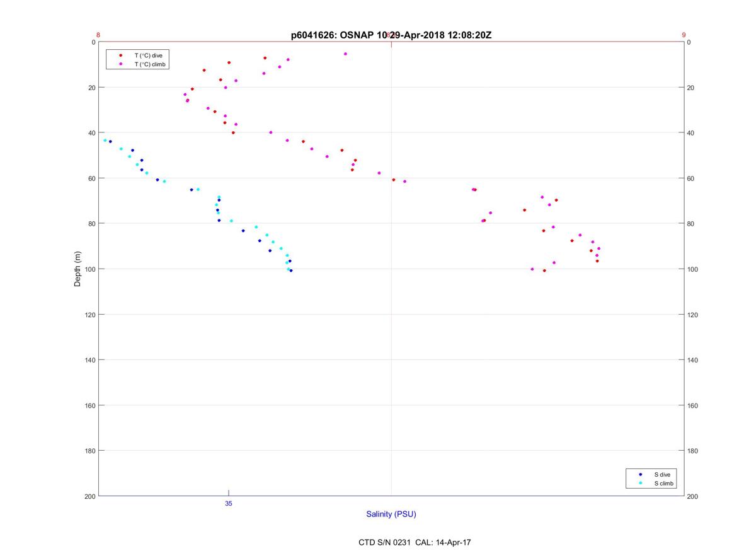The height and width of the screenshot is (558, 756).
Task: Click the dark blue dot marker beside S dive
Action: pyautogui.click(x=640, y=474)
